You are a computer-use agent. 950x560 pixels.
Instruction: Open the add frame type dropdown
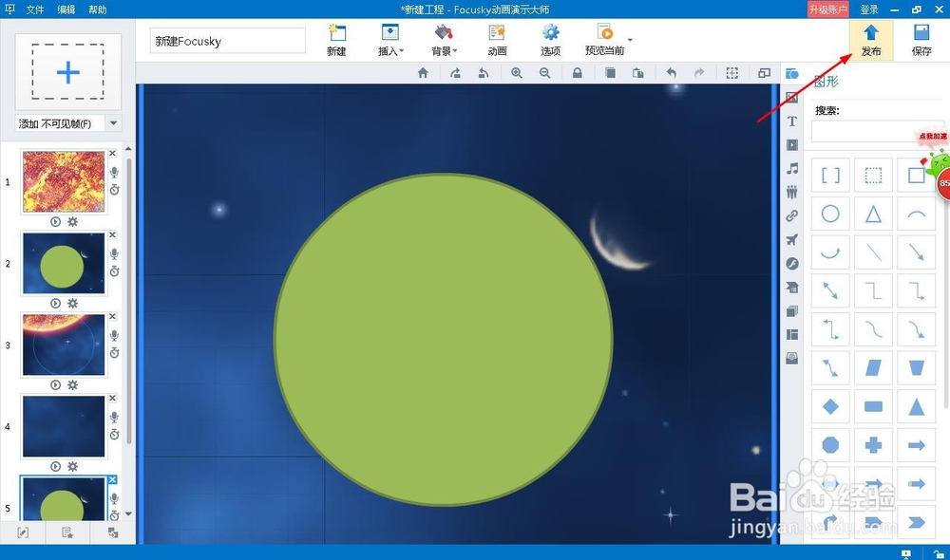coord(113,123)
